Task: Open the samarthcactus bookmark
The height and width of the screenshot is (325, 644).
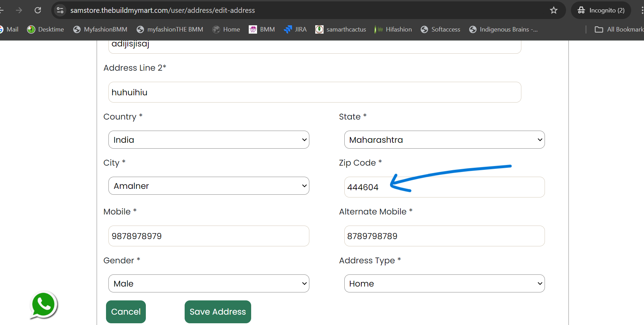Action: (341, 29)
